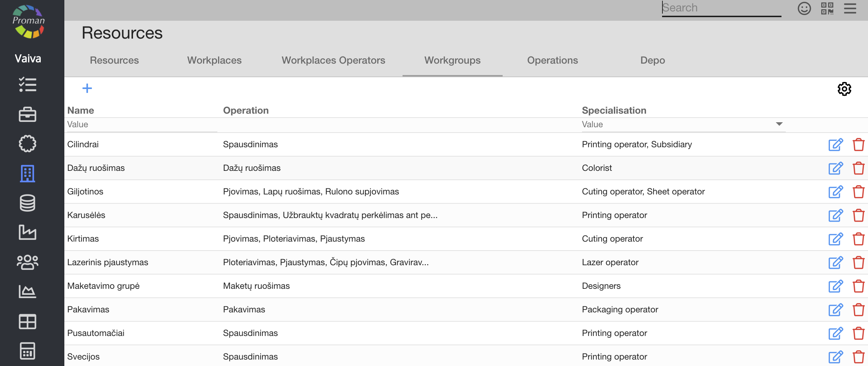Expand the Specialisation filter dropdown
The height and width of the screenshot is (366, 868).
pyautogui.click(x=779, y=124)
